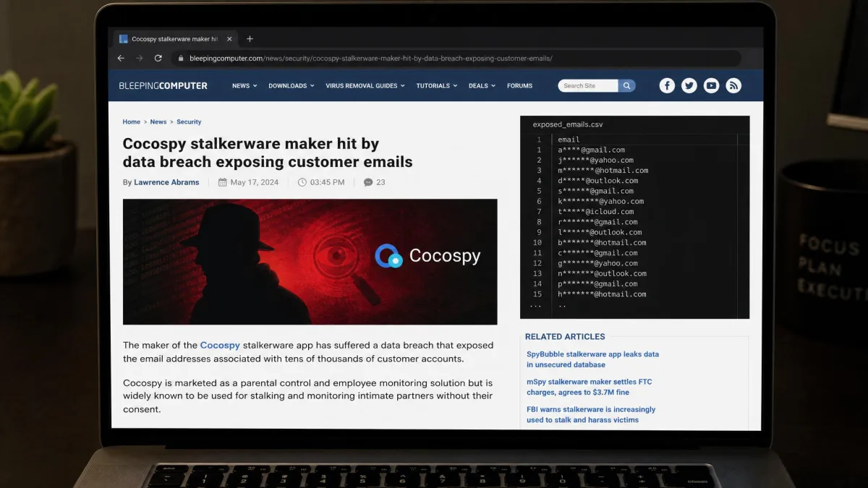Screen dimensions: 868x488
Task: Click the search magnifier button
Action: 627,85
